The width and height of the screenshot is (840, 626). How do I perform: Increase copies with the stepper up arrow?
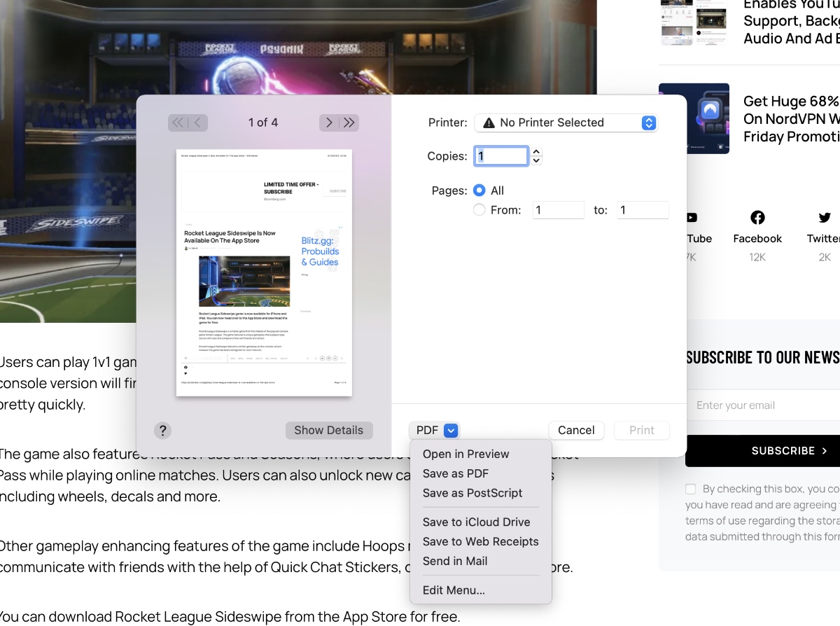(x=536, y=151)
